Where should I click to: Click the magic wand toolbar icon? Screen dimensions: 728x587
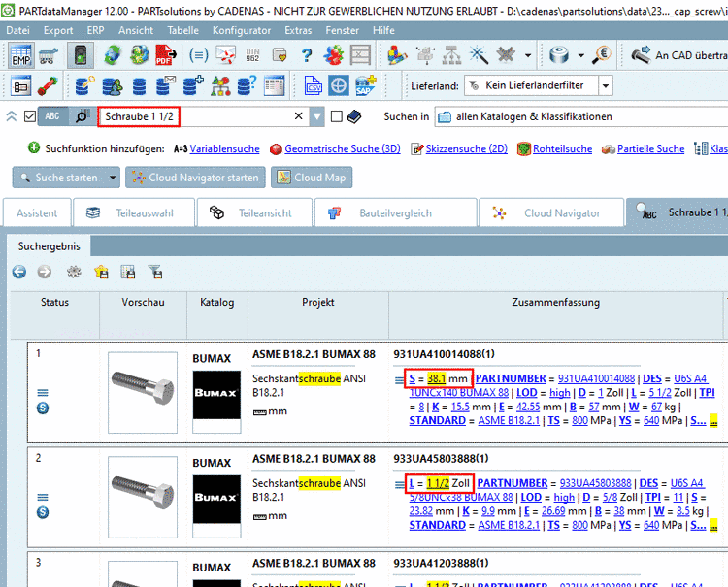click(479, 55)
